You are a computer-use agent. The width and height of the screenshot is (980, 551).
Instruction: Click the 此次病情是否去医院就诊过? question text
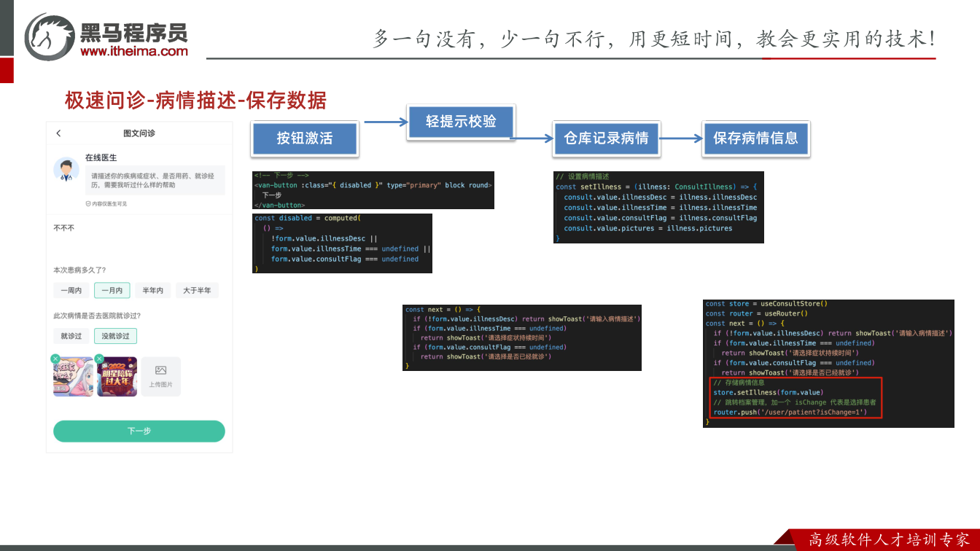click(x=97, y=316)
